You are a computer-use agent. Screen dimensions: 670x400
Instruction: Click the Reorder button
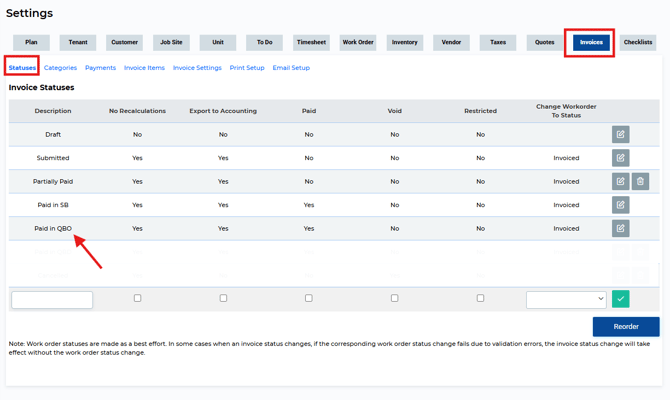click(626, 326)
